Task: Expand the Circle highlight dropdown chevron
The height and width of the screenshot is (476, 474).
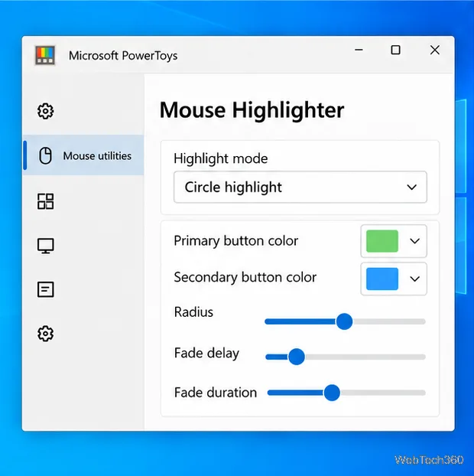Action: coord(411,187)
